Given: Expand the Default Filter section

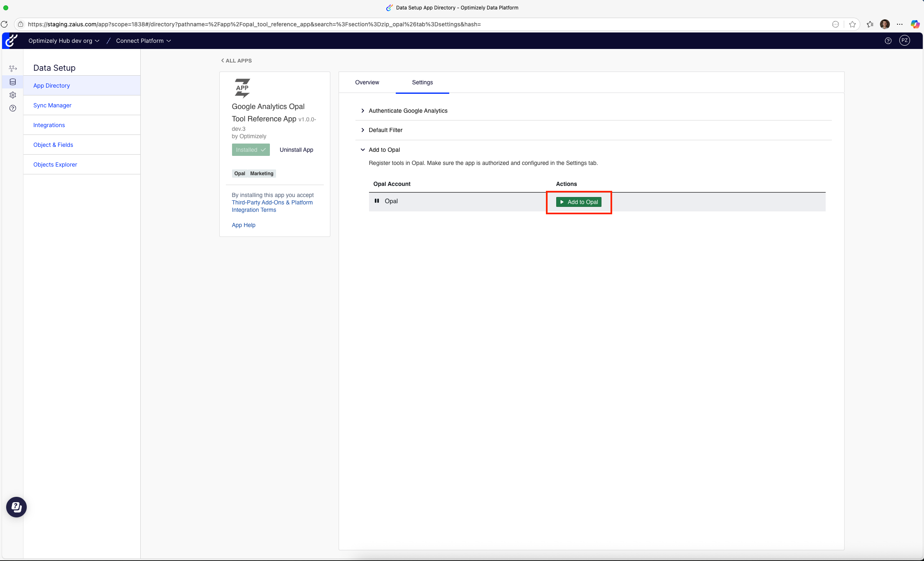Looking at the screenshot, I should 385,130.
